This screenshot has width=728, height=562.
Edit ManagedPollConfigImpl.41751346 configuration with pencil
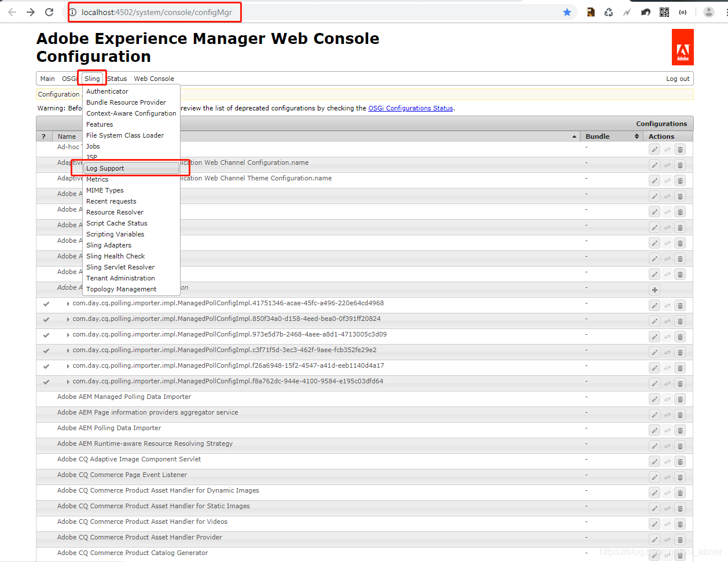pyautogui.click(x=655, y=306)
